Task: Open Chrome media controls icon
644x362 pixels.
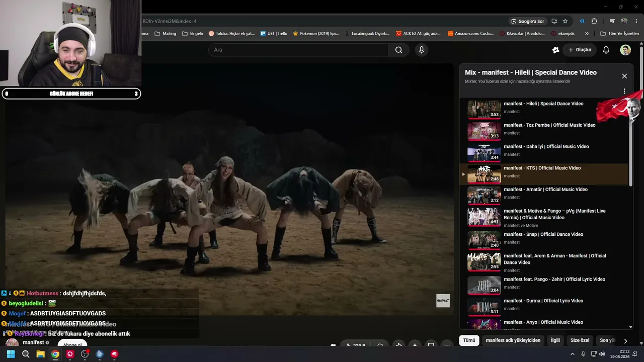Action: 612,21
